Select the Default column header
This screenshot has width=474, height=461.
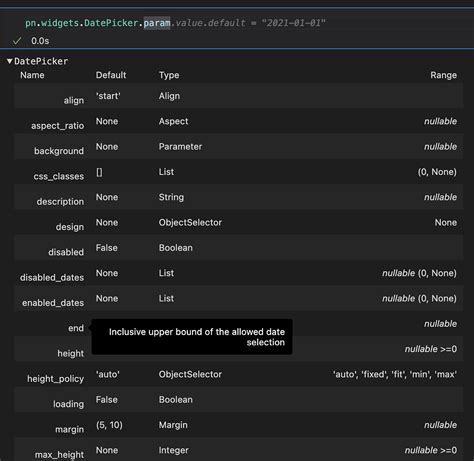coord(111,75)
